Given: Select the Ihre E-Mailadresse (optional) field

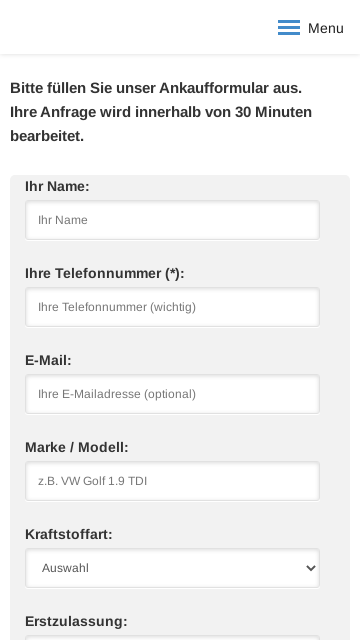Looking at the screenshot, I should pos(172,394).
